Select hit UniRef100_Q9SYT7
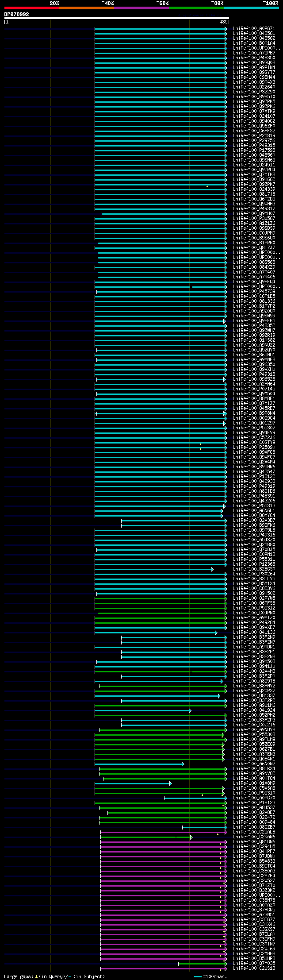283x980 pixels. click(254, 72)
